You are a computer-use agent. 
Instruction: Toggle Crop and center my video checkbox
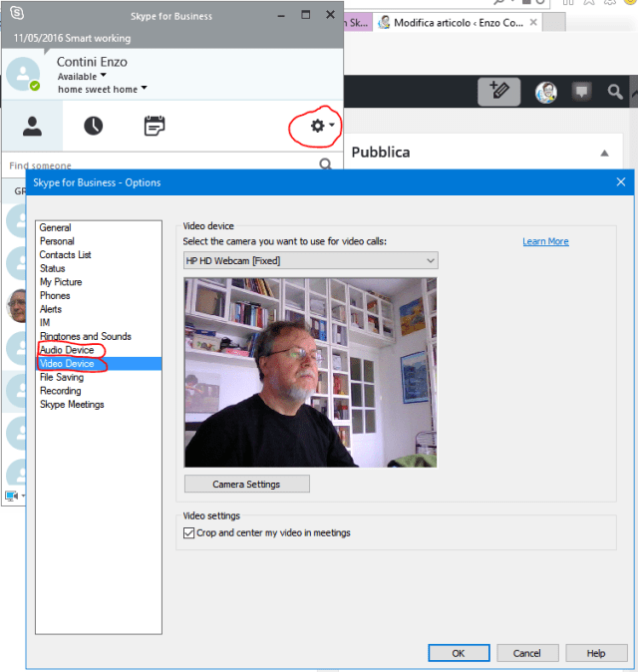[188, 532]
